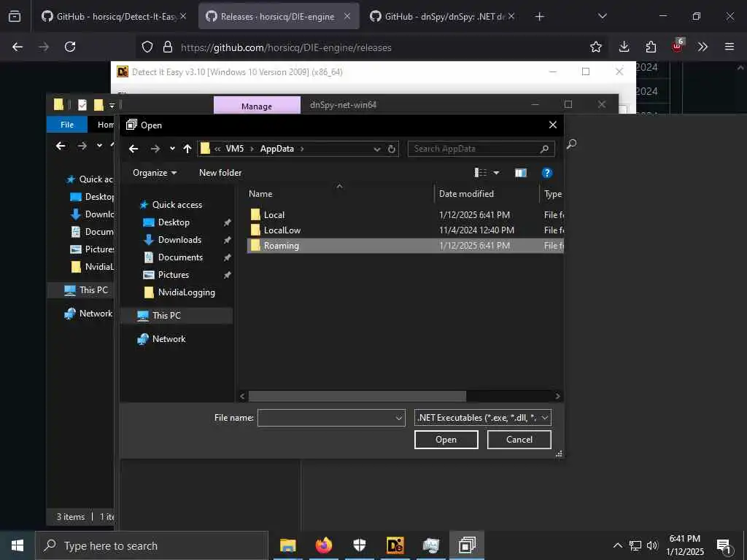Open the Firefox application menu
This screenshot has width=747, height=560.
[729, 47]
